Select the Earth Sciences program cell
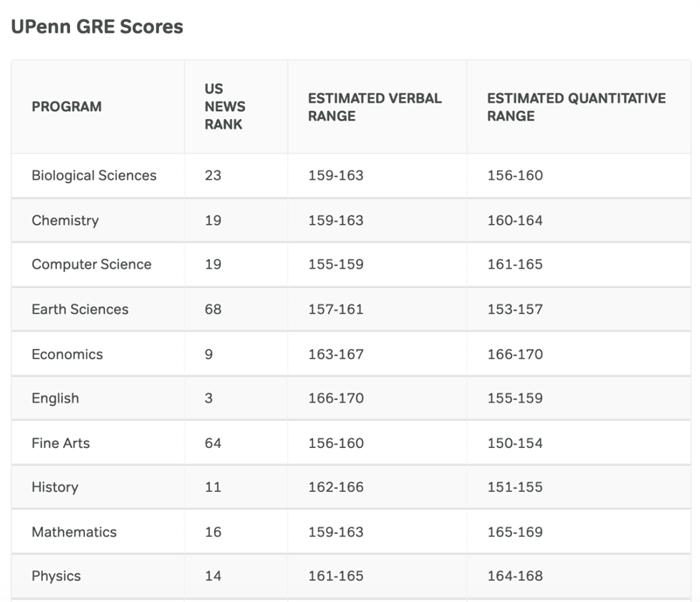Viewport: 700px width, 602px height. (80, 309)
